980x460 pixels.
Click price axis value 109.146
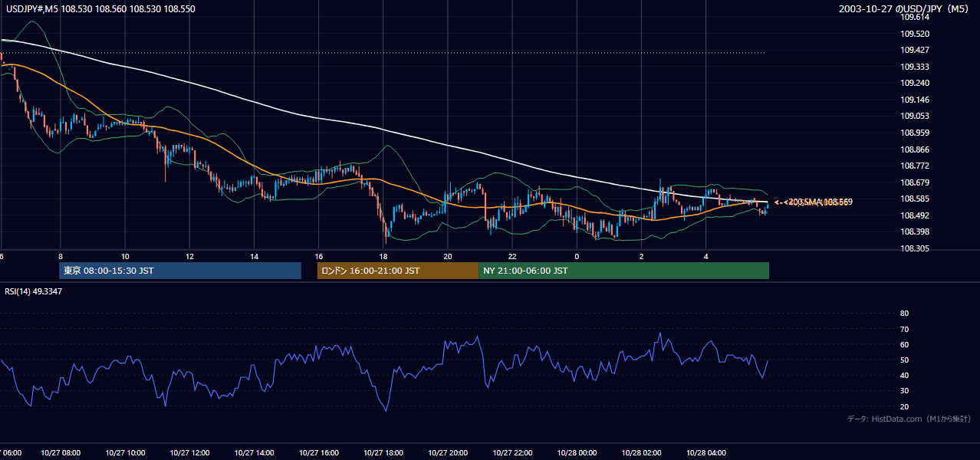(915, 100)
